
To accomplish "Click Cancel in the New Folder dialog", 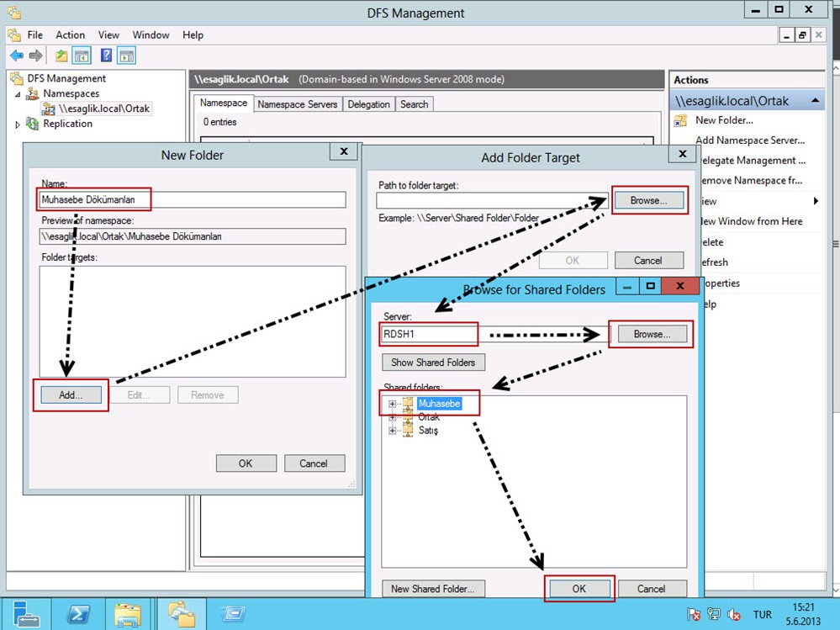I will (314, 463).
